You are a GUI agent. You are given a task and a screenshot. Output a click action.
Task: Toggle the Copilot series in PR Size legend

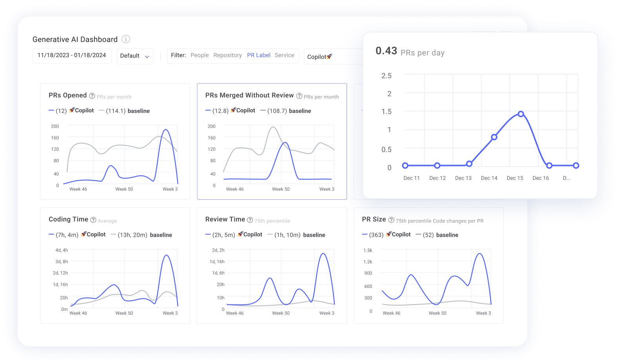click(386, 235)
